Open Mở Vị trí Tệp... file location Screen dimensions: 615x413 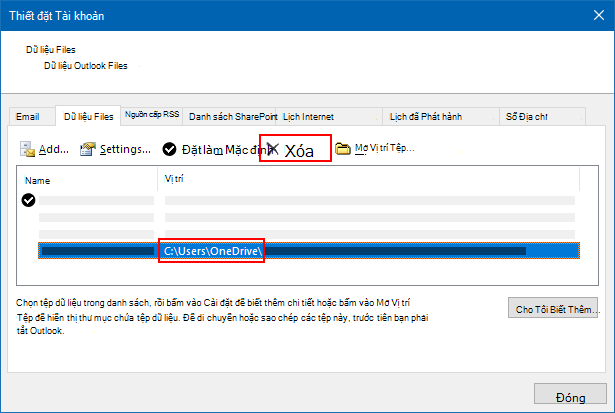[x=384, y=148]
